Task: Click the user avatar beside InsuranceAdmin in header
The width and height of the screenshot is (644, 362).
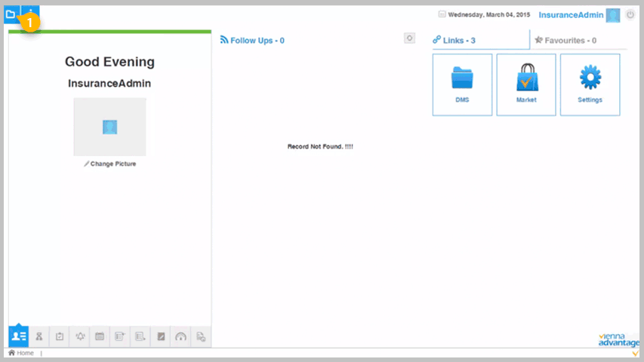Action: click(x=613, y=15)
